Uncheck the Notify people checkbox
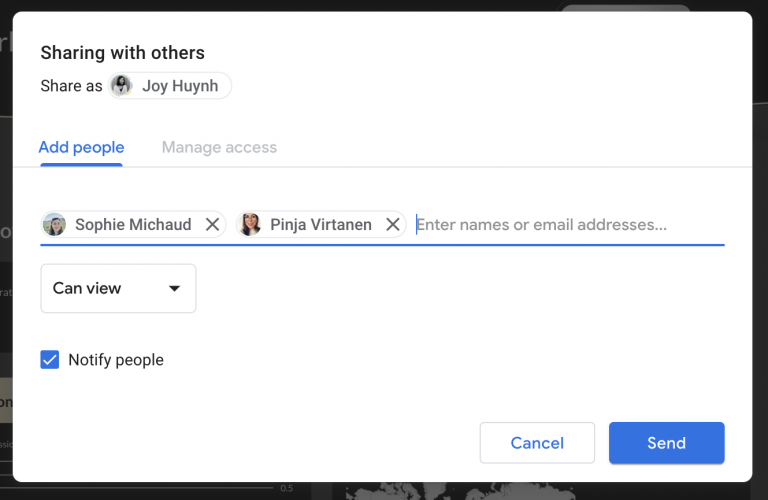The image size is (768, 500). click(x=50, y=360)
